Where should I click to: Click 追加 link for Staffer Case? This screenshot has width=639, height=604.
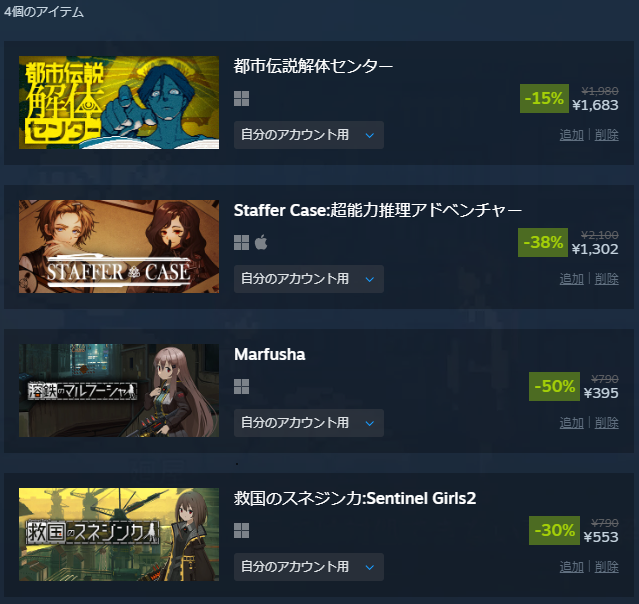[x=571, y=279]
